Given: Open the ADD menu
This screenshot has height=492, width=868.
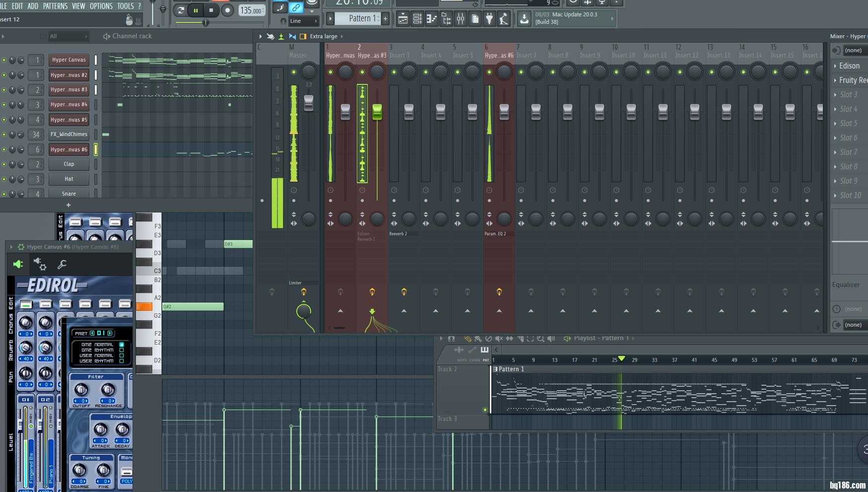Looking at the screenshot, I should point(33,6).
